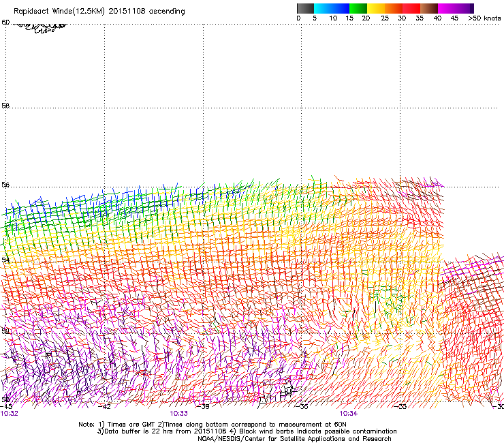The height and width of the screenshot is (443, 504).
Task: Click the '-42' longitude axis label
Action: coord(104,407)
